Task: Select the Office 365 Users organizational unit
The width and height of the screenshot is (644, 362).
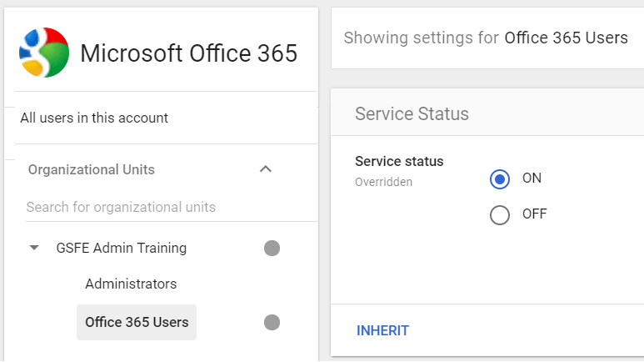Action: coord(137,322)
